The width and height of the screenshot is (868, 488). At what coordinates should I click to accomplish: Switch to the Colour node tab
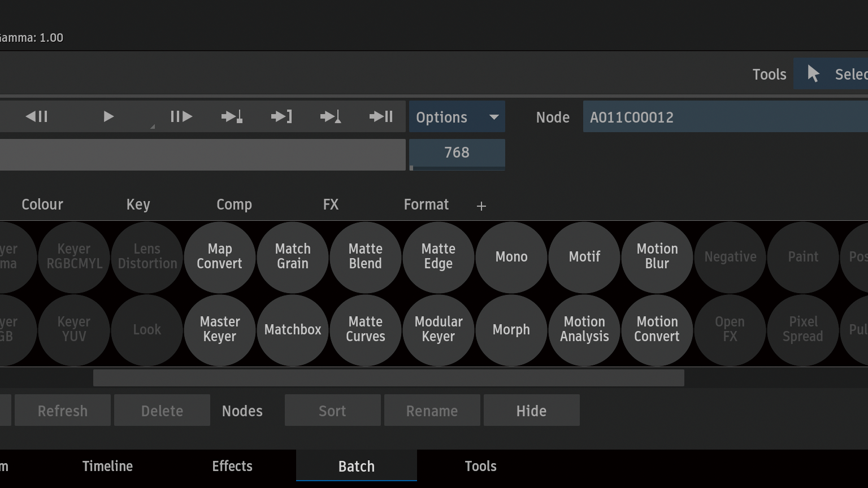click(x=42, y=204)
